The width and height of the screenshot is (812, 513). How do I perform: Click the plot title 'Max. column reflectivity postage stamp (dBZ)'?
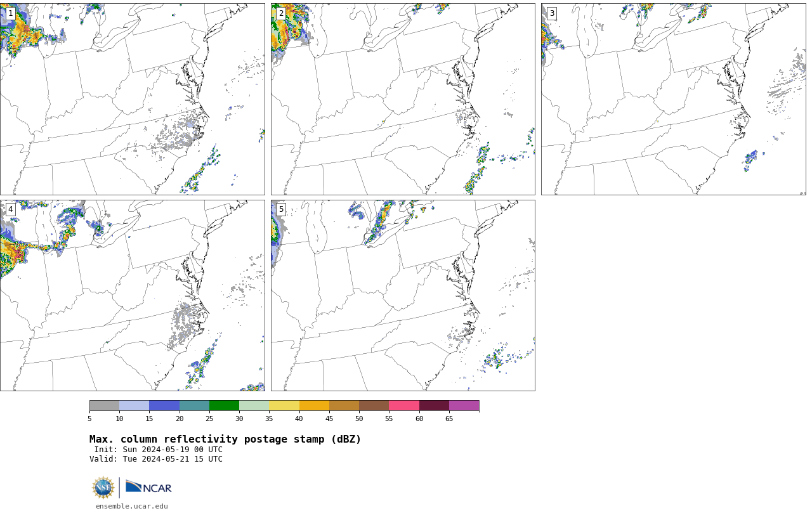pyautogui.click(x=225, y=439)
